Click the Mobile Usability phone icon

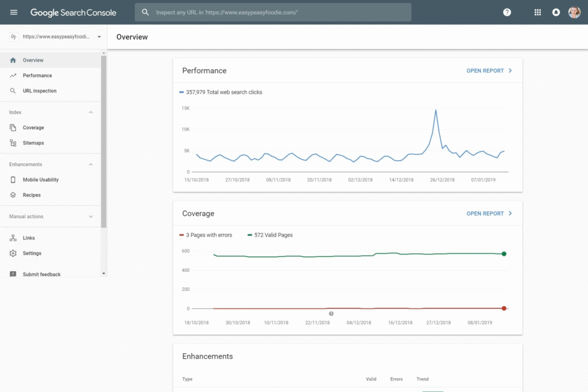(13, 180)
